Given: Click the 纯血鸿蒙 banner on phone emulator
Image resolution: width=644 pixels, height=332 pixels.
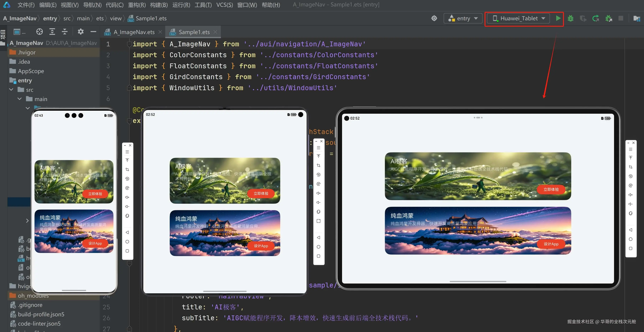Looking at the screenshot, I should (74, 231).
